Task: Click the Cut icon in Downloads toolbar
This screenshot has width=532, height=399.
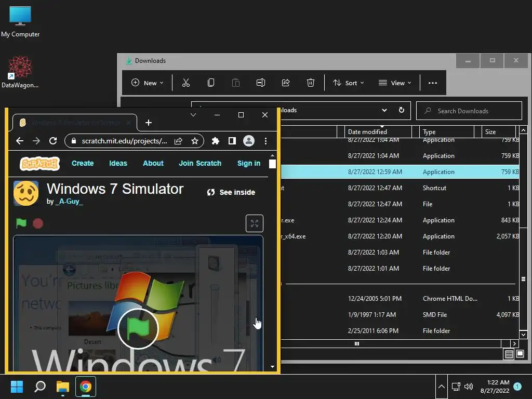Action: click(x=186, y=83)
